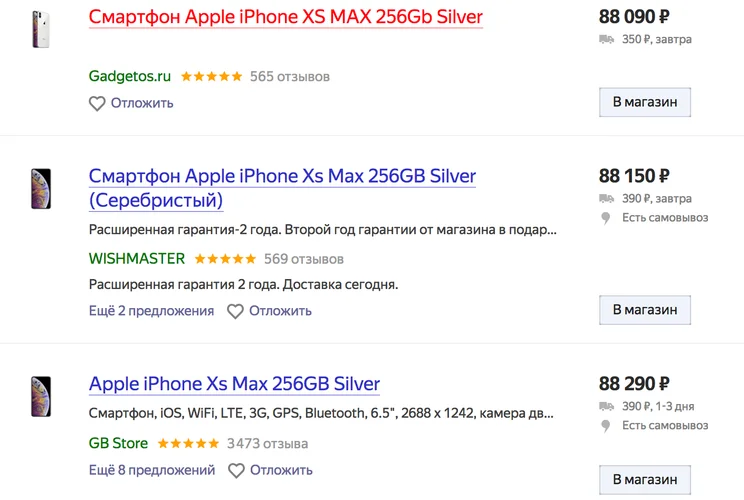
Task: Click delivery truck icon beside 350 ₽
Action: click(606, 39)
